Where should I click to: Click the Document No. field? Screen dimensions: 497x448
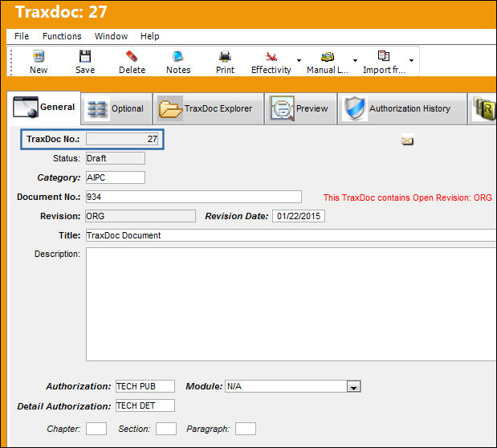pyautogui.click(x=194, y=197)
